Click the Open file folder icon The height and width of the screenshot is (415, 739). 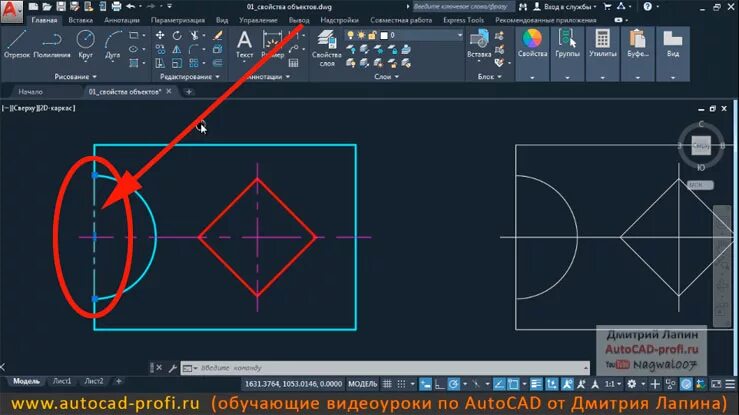[47, 7]
